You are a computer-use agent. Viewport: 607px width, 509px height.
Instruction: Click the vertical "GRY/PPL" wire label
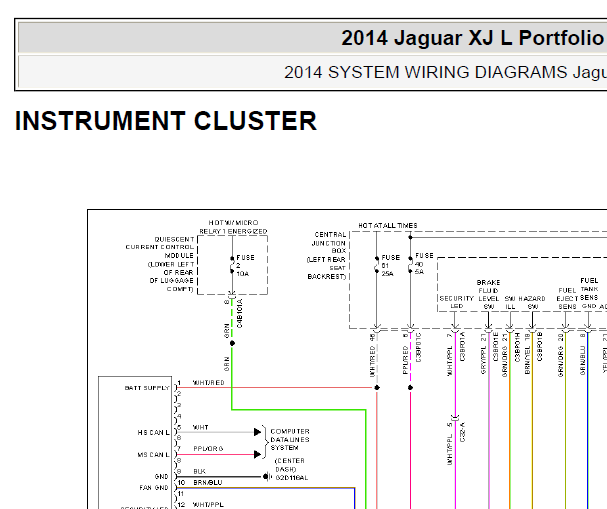point(484,360)
